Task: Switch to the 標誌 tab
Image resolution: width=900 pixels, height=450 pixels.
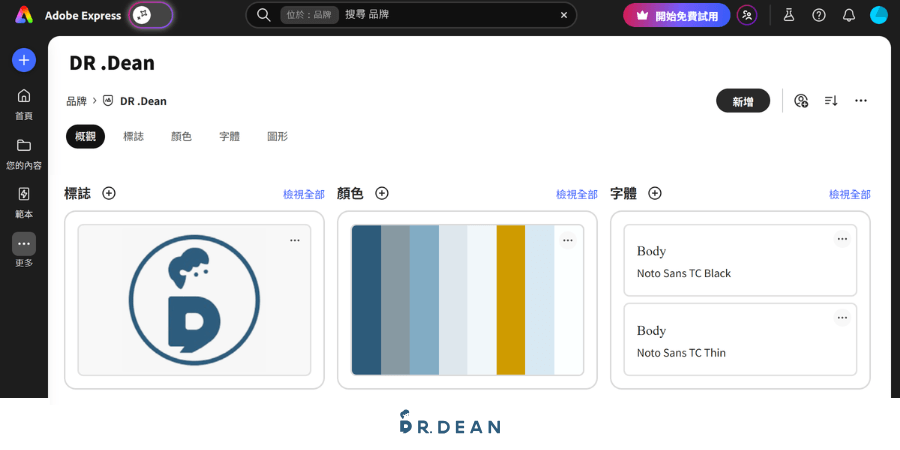Action: tap(133, 137)
